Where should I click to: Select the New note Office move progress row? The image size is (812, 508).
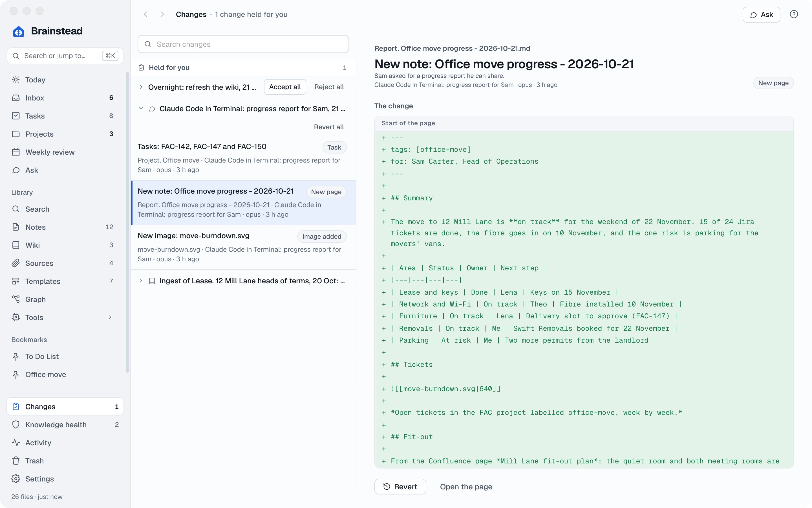243,203
